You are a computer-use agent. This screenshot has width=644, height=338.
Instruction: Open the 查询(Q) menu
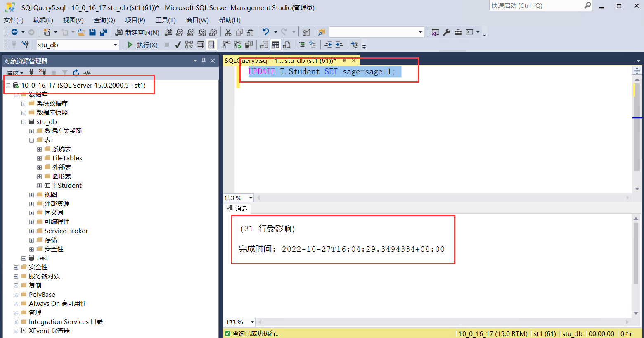click(x=104, y=20)
